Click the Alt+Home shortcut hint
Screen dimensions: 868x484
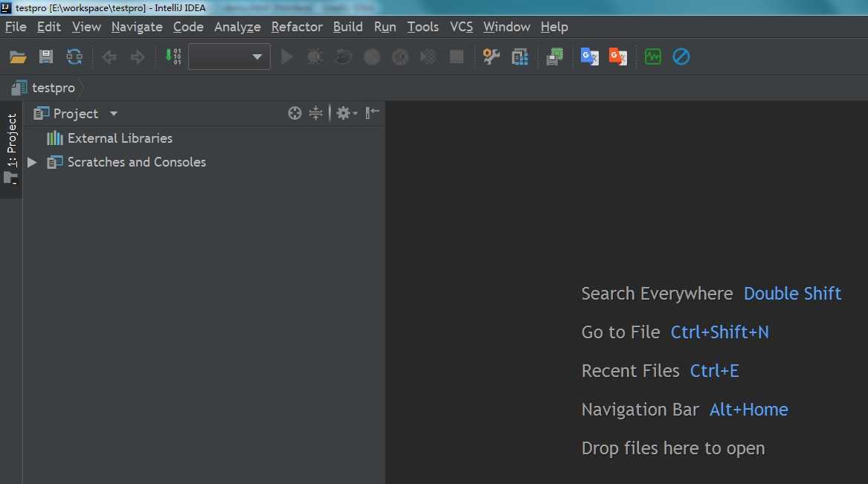(x=748, y=410)
